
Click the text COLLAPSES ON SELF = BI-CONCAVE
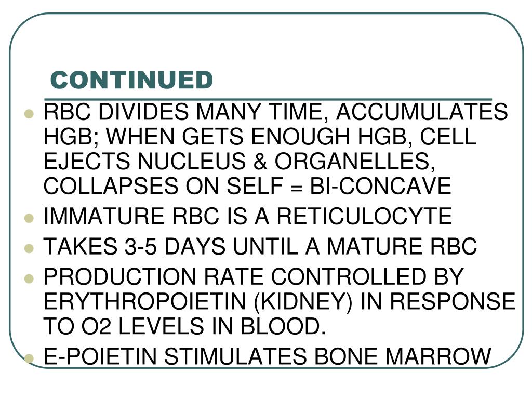[x=247, y=185]
